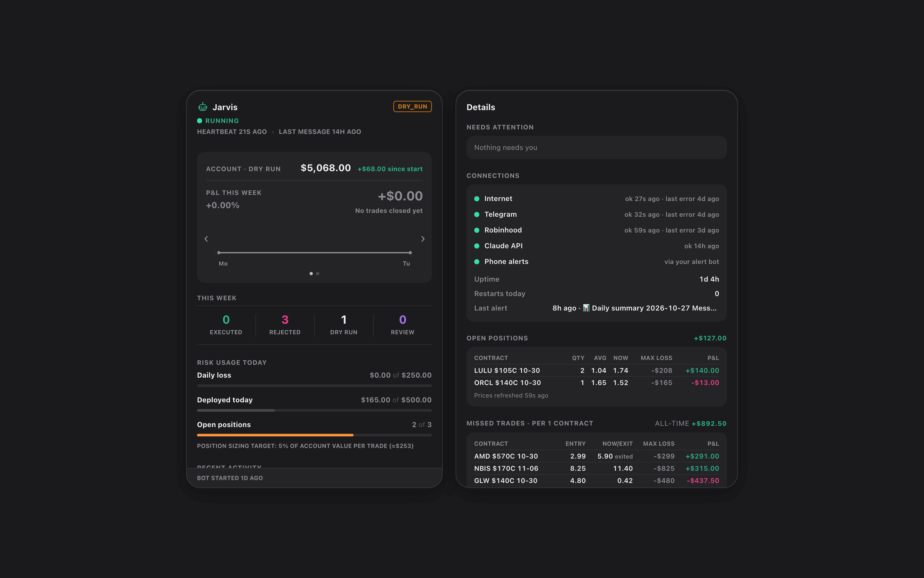
Task: Open the Executed trades count
Action: (x=226, y=325)
